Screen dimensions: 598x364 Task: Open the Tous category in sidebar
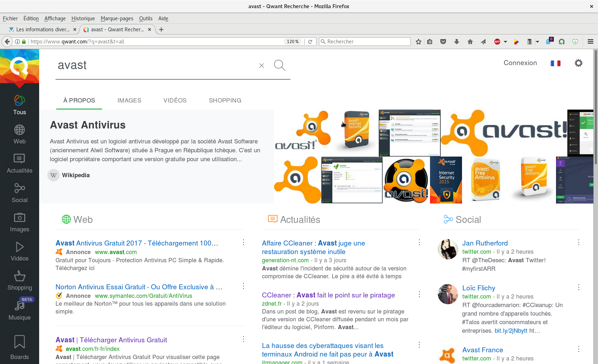(x=20, y=105)
